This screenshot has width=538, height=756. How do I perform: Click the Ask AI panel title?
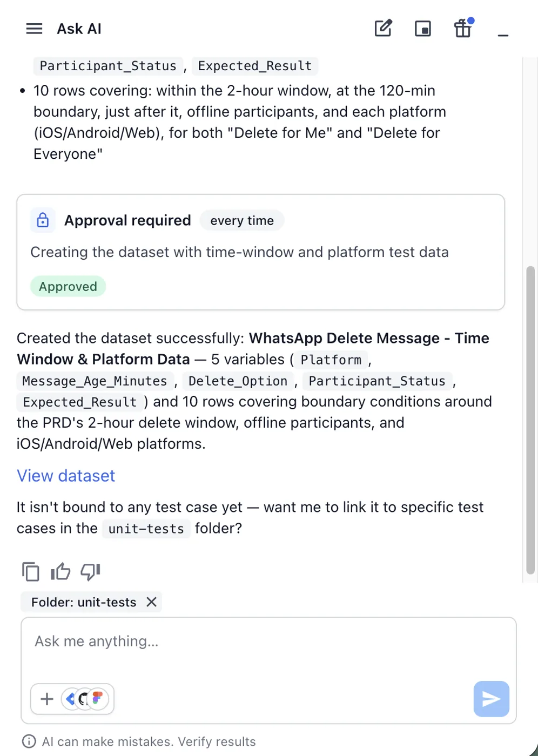tap(79, 29)
